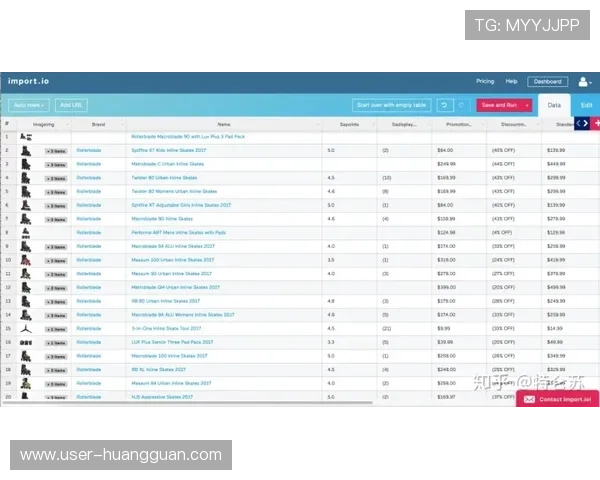This screenshot has height=480, width=600.
Task: Click the '+3 items' badge in row 4
Action: 56,178
